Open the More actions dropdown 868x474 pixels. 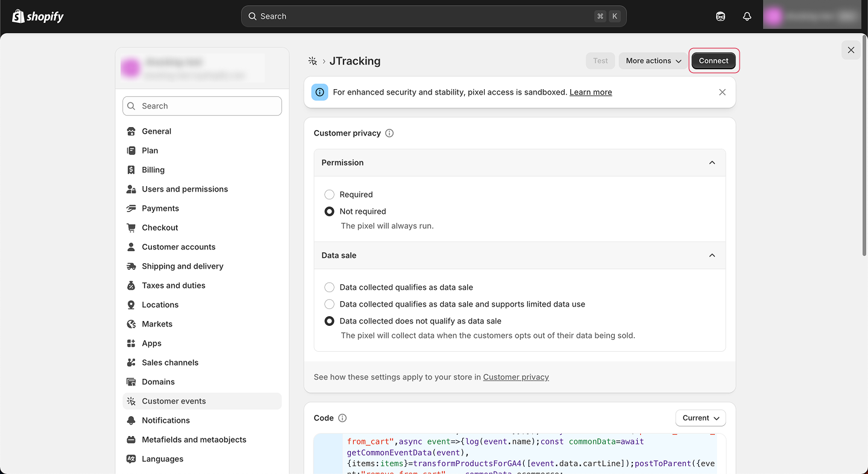[x=653, y=61]
